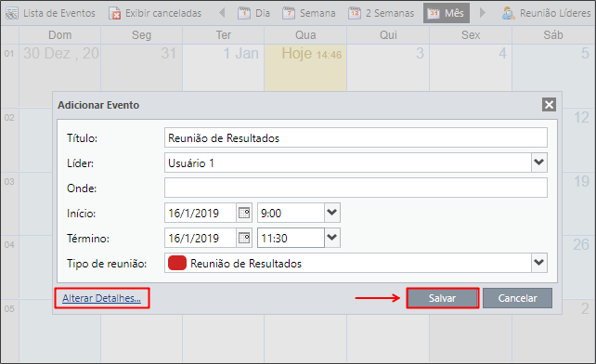Open the Alterar Detalhes link
596x364 pixels.
(101, 298)
